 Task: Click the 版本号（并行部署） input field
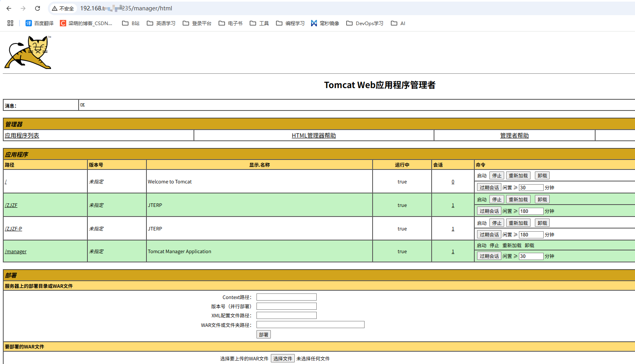pyautogui.click(x=286, y=306)
